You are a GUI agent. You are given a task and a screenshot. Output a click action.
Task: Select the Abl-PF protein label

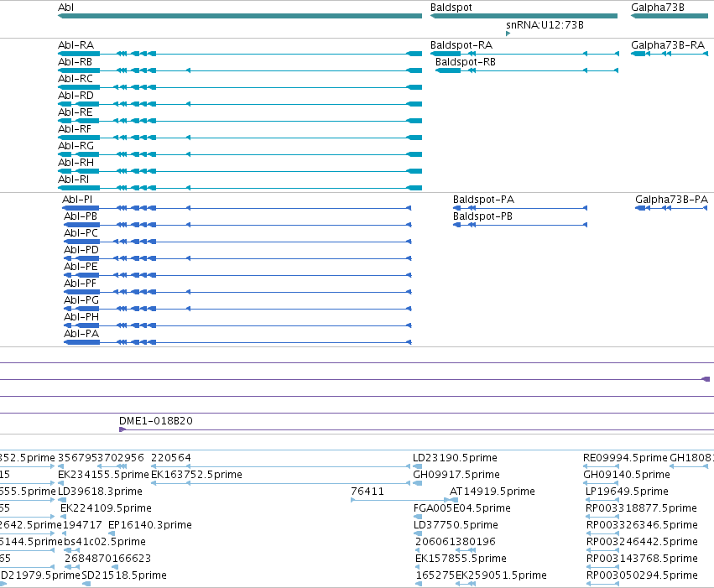[x=81, y=284]
